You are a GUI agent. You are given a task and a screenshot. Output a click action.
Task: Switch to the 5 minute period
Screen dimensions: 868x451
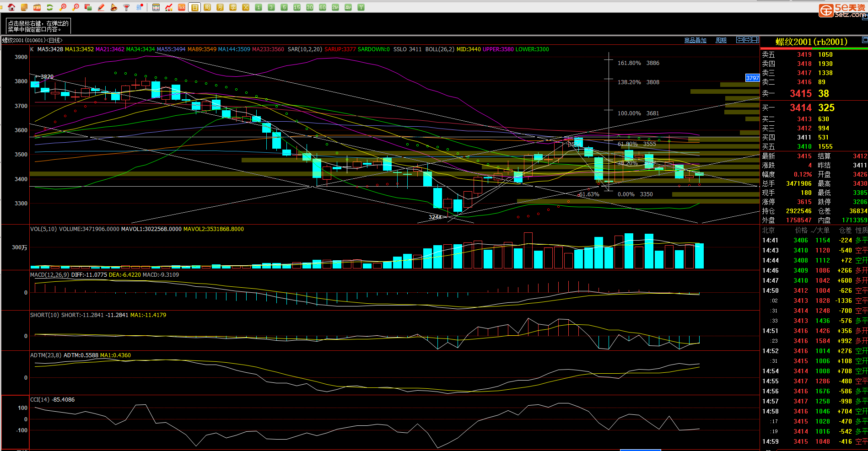tap(284, 7)
